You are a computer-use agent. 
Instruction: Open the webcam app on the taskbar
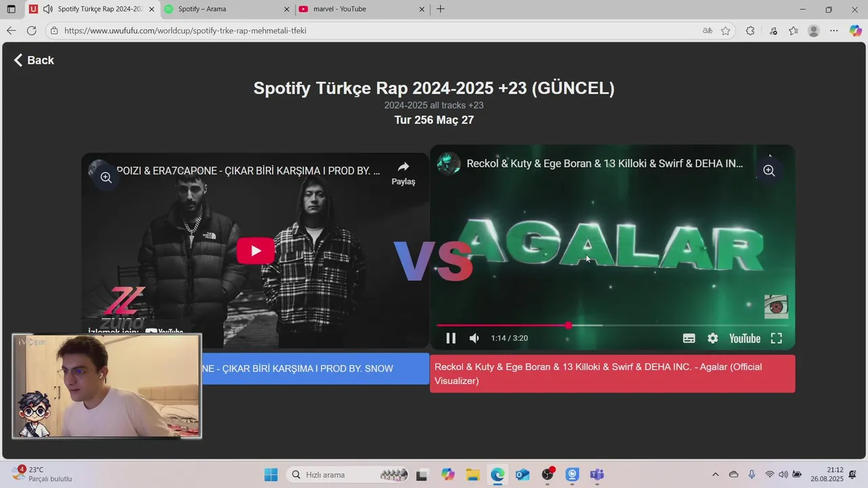click(x=572, y=474)
